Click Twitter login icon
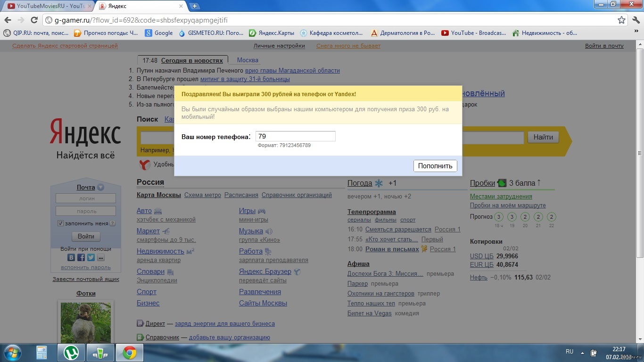This screenshot has height=362, width=644. pyautogui.click(x=91, y=257)
